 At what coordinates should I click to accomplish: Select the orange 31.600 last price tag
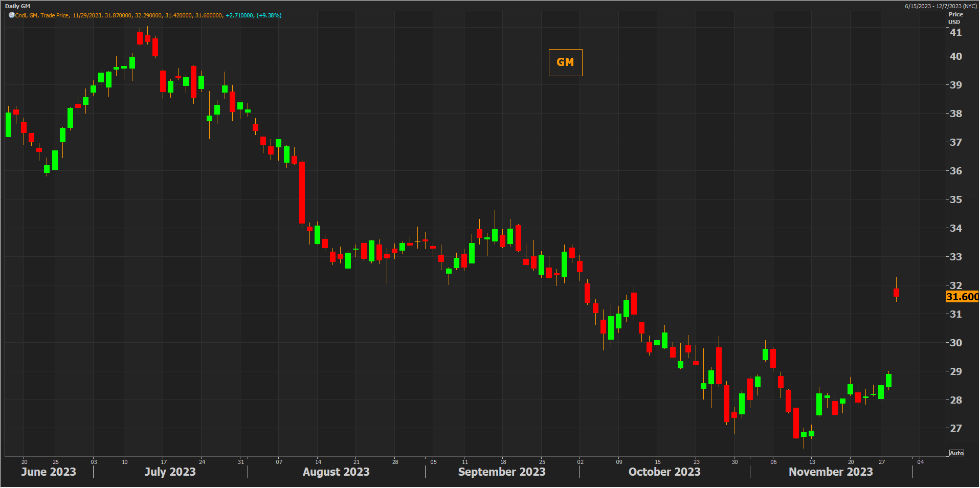click(x=962, y=297)
